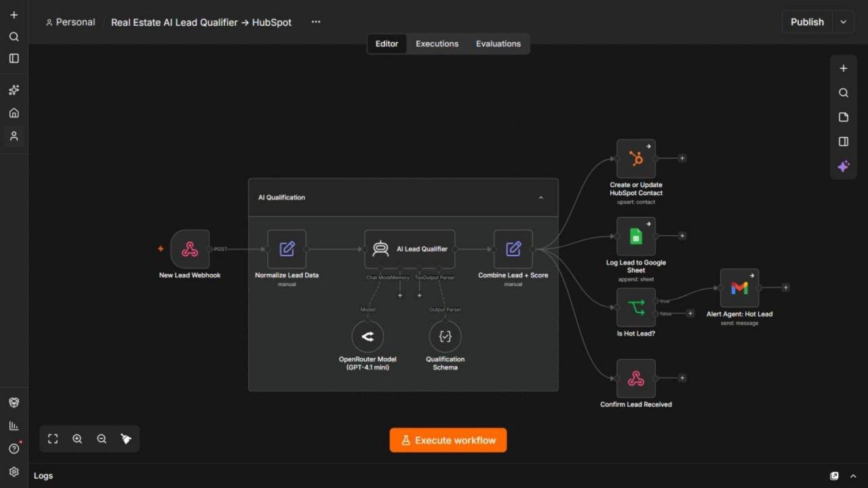868x488 pixels.
Task: Click the Combine Lead + Score node
Action: point(513,249)
